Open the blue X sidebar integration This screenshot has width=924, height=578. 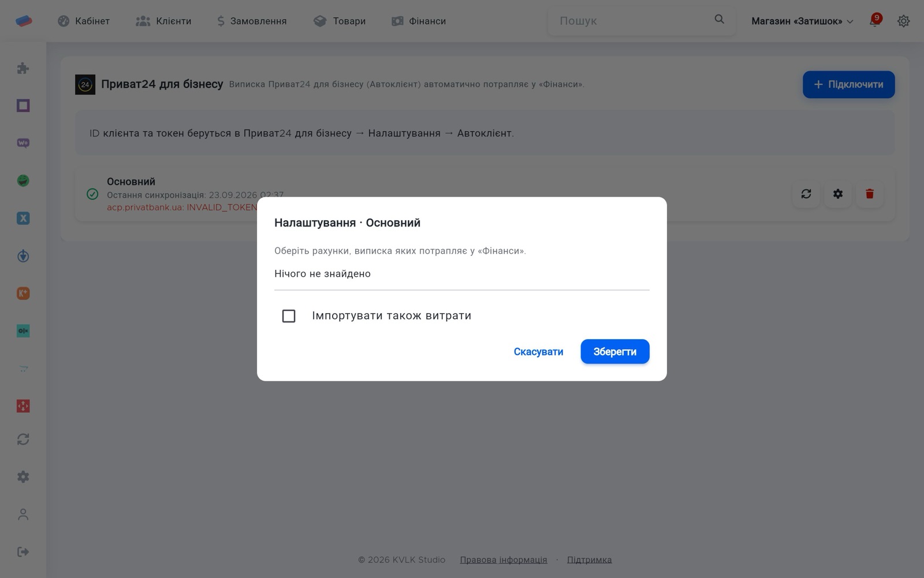click(23, 218)
